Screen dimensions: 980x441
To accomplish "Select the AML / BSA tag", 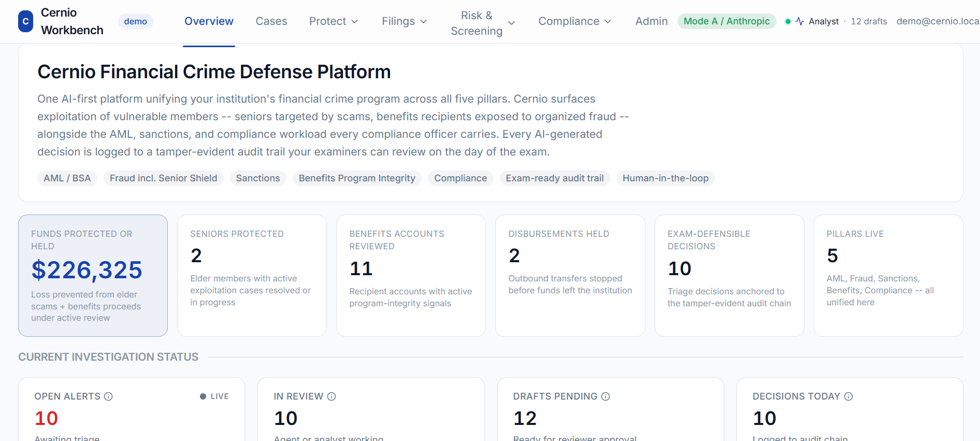I will (67, 178).
